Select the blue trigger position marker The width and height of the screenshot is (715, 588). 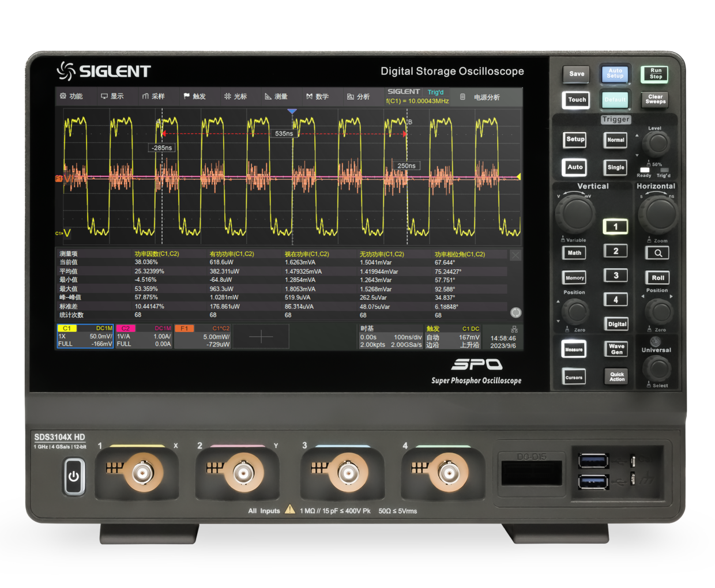(x=292, y=111)
